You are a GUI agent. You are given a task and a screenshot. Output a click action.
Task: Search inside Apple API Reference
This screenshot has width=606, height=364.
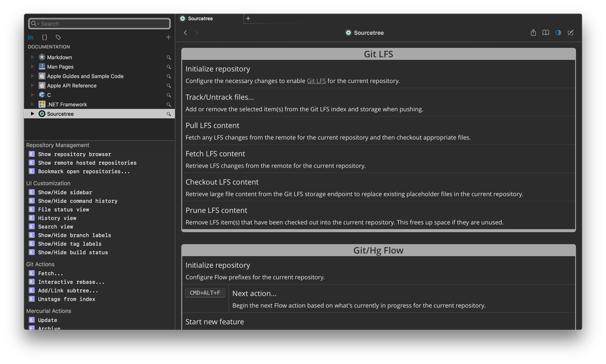[x=169, y=86]
